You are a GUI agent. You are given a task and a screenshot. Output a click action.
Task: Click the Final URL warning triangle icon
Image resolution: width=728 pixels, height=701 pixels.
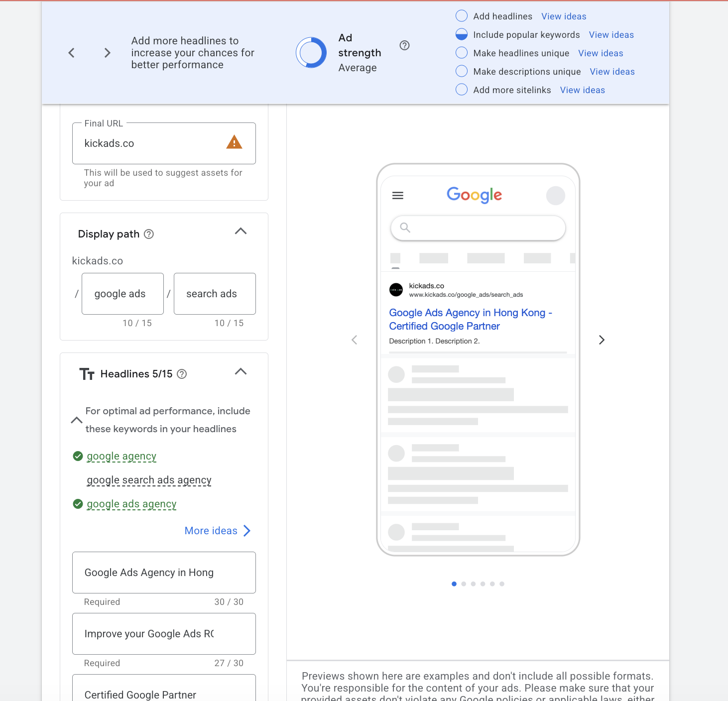pyautogui.click(x=234, y=142)
